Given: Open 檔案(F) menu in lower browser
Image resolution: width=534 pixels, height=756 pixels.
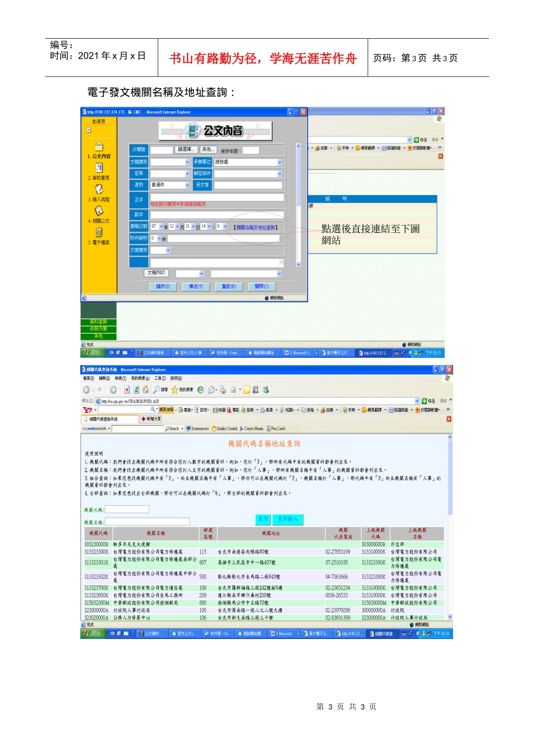Looking at the screenshot, I should click(x=88, y=379).
